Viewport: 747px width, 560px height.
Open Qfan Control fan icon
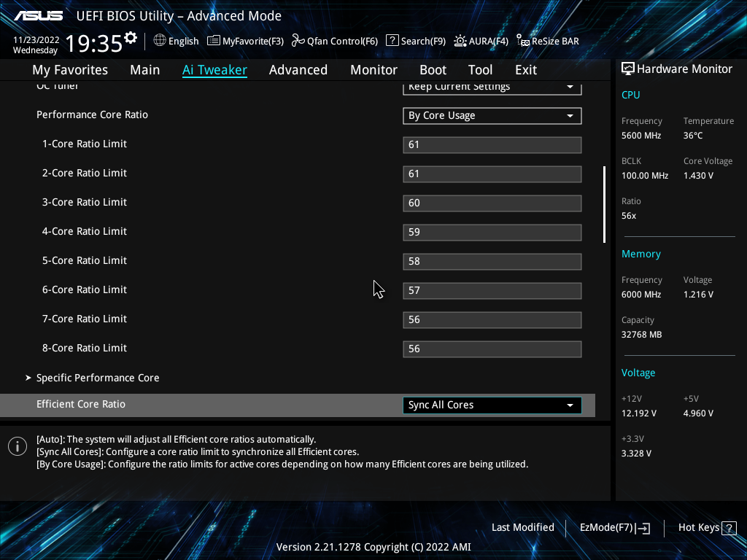[x=298, y=41]
